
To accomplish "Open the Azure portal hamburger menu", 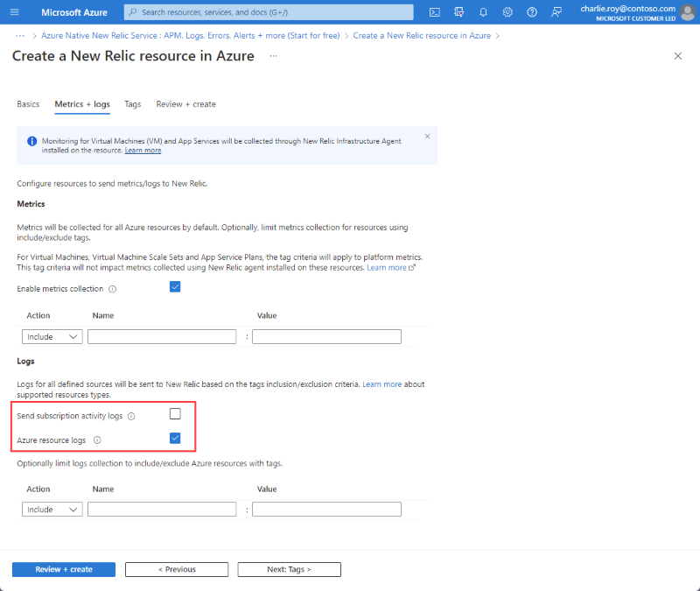I will tap(14, 12).
